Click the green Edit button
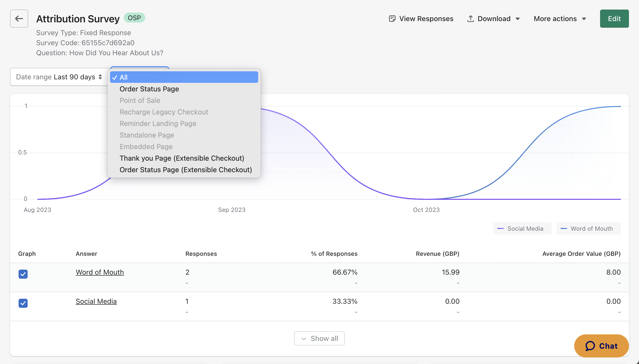639x364 pixels. click(x=614, y=19)
